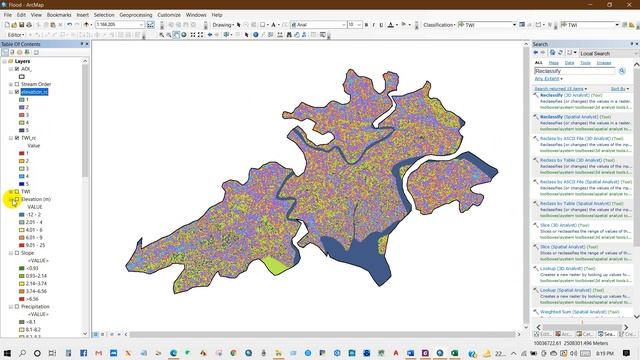This screenshot has width=640, height=360.
Task: Click the red swatch for TWI_rc value 1
Action: [x=22, y=153]
